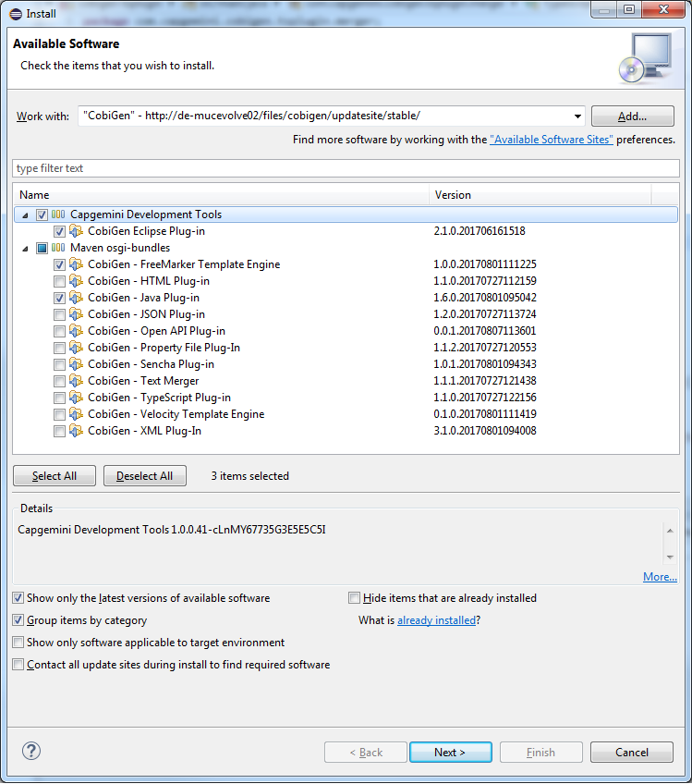Open the already installed link
The width and height of the screenshot is (692, 784).
pos(436,620)
